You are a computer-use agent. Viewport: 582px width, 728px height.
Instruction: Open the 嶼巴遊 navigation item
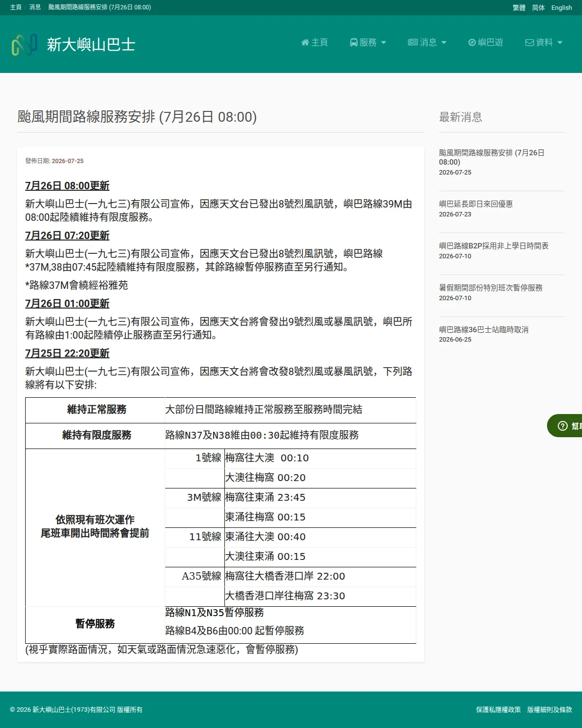(486, 42)
